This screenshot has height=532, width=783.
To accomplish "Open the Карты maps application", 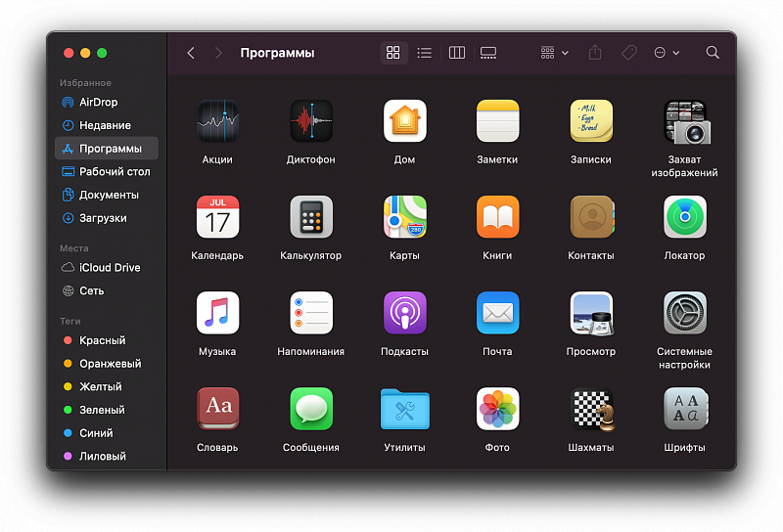I will click(x=404, y=217).
